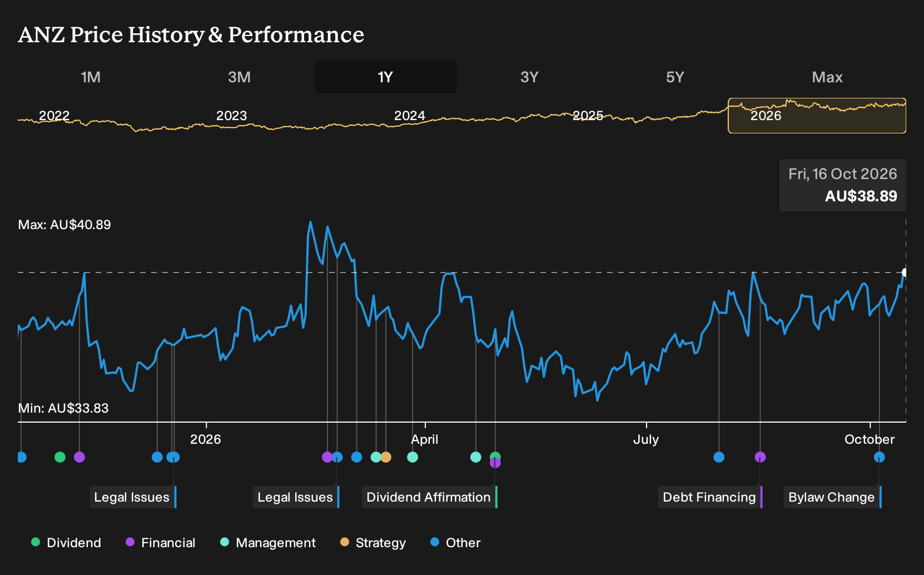Click 2023 in the overview timeline
This screenshot has height=575, width=924.
[231, 116]
